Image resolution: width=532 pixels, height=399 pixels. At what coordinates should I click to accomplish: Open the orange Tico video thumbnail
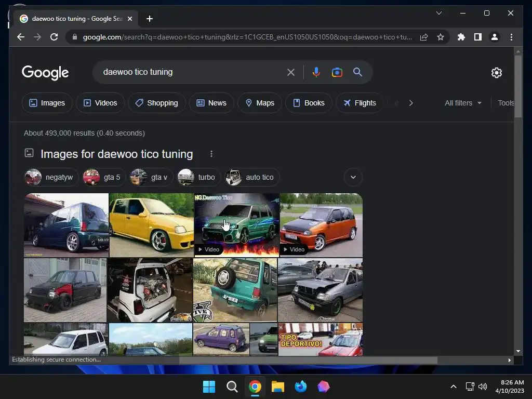pyautogui.click(x=321, y=225)
